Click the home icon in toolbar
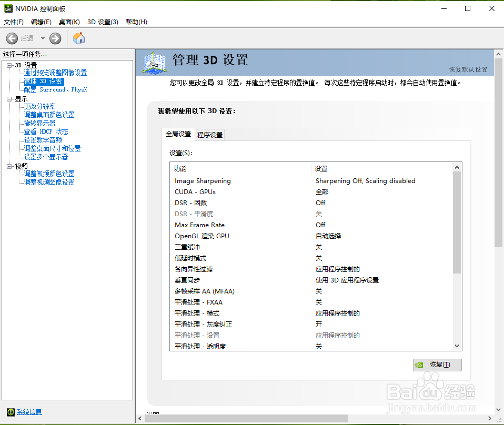The width and height of the screenshot is (504, 425). point(79,38)
